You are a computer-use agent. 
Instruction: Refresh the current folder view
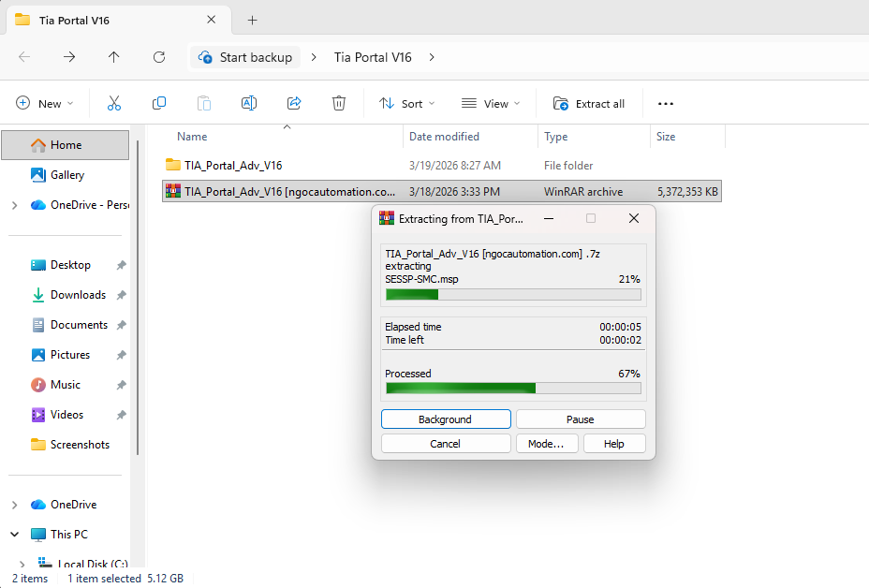click(x=159, y=57)
